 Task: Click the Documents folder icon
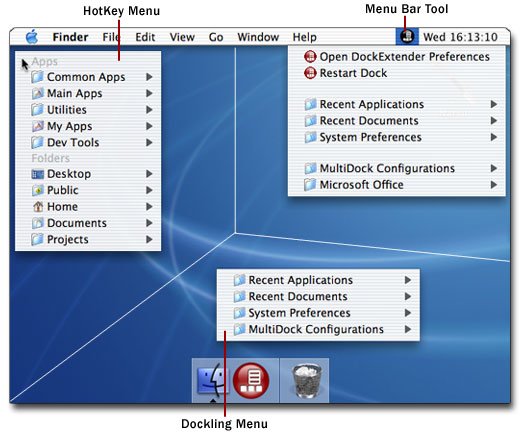[x=37, y=223]
